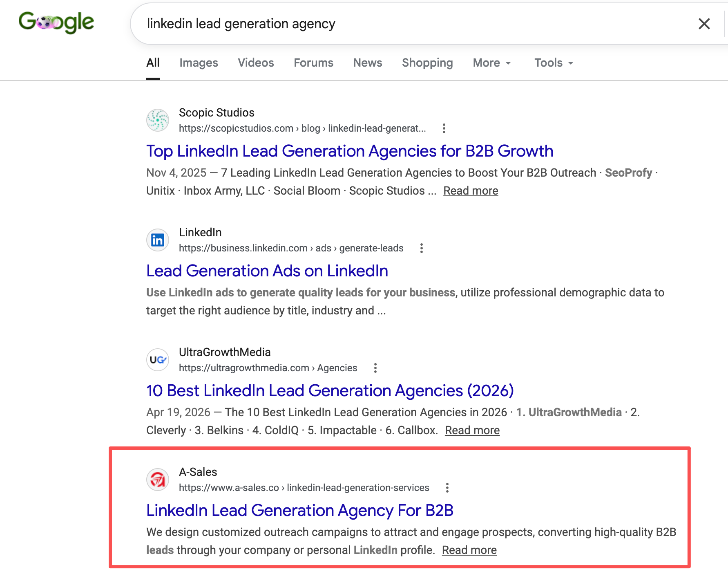Click the A-Sales site name
Screen dimensions: 728x574
[198, 472]
